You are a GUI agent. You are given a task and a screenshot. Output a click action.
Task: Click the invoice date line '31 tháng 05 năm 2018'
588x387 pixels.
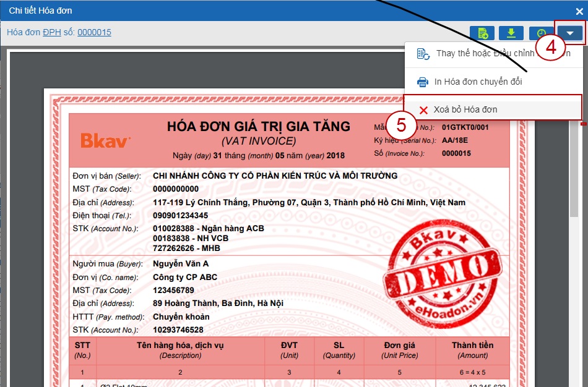point(258,155)
